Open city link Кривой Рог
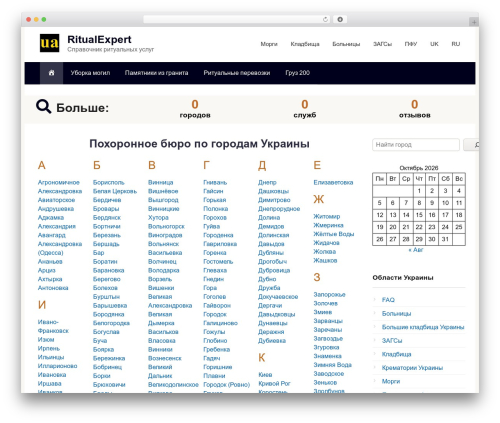 coord(274,384)
